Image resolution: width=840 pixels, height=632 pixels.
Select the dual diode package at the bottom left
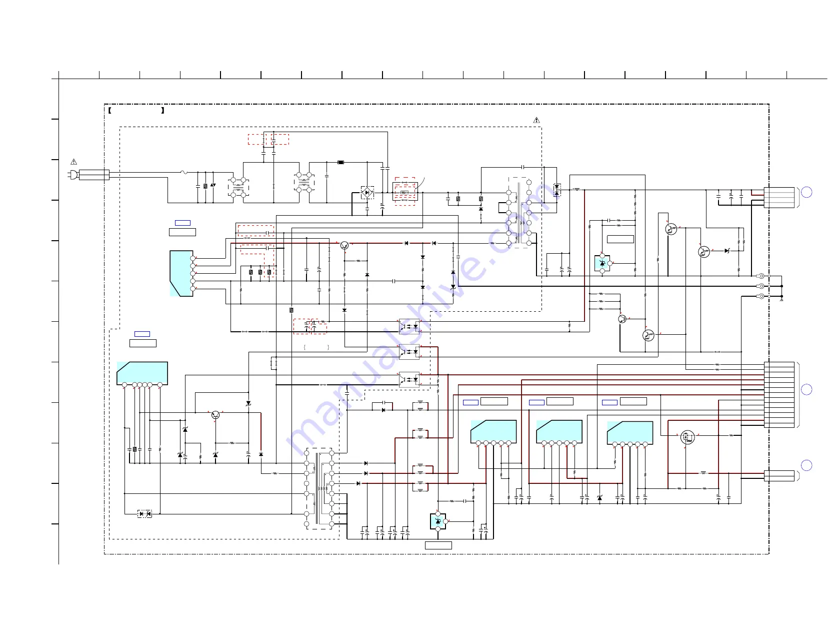tap(145, 513)
